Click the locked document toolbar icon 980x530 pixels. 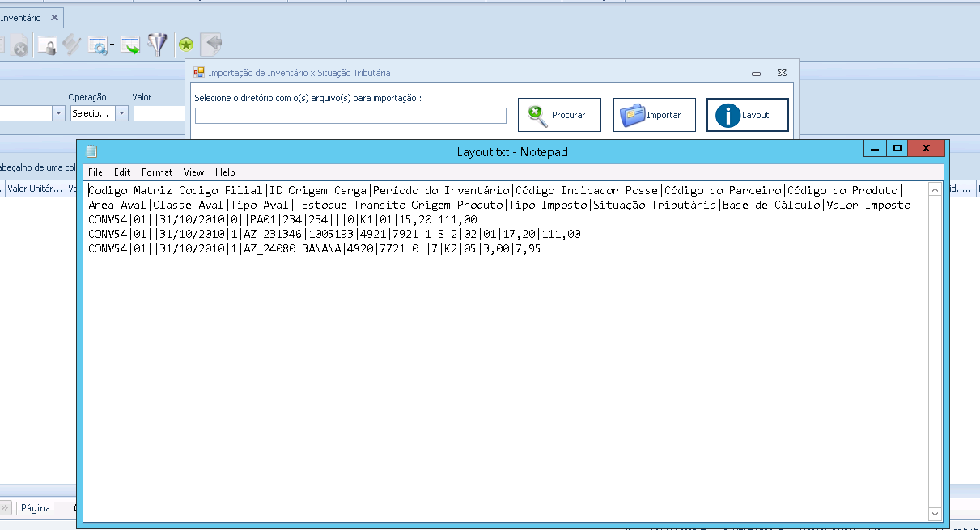tap(48, 46)
